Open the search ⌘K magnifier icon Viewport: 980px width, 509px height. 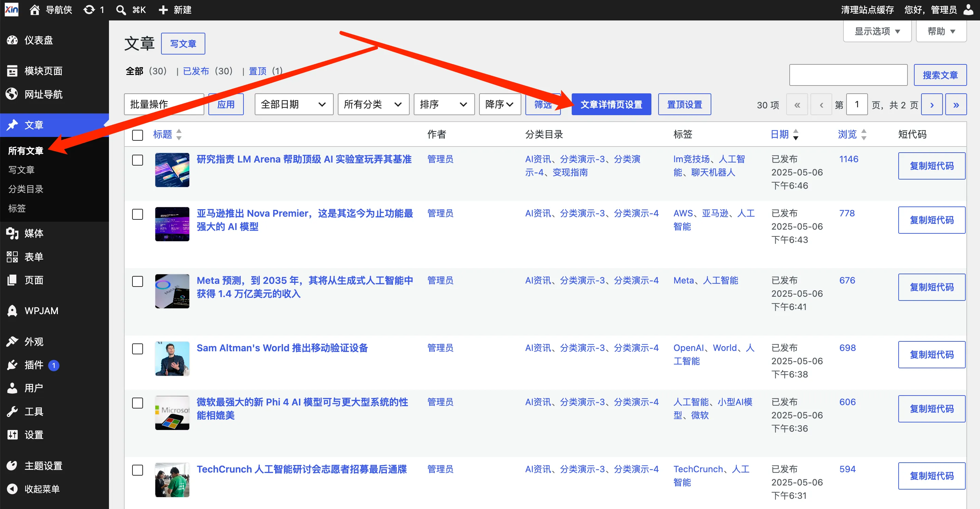pos(121,10)
